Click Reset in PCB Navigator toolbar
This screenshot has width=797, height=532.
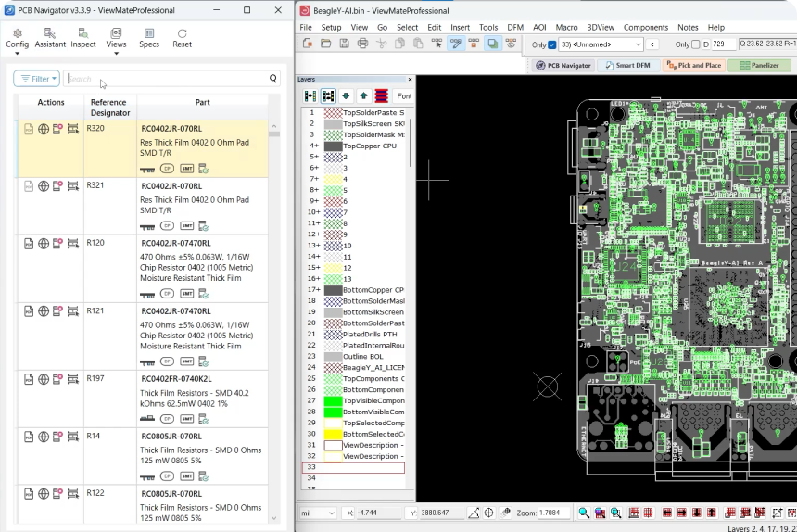pyautogui.click(x=182, y=39)
